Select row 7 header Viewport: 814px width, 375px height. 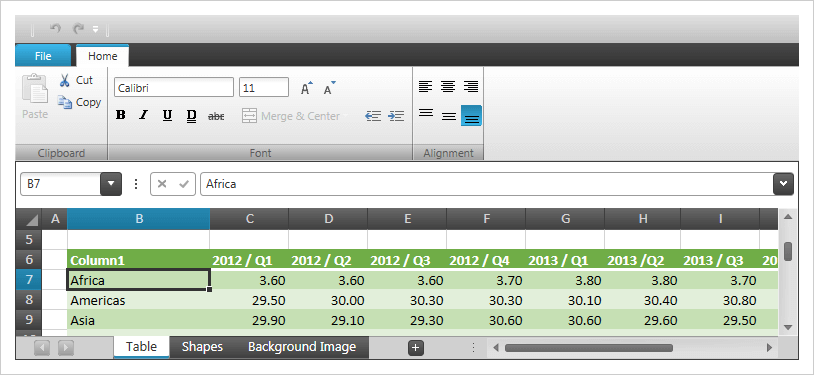(29, 280)
